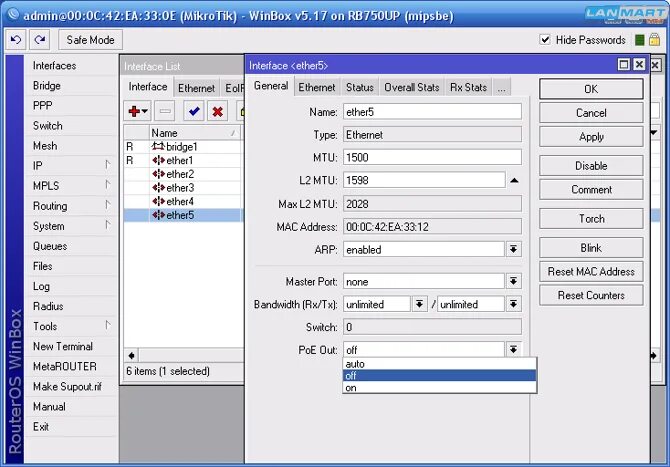
Task: Click the ether1 interface icon
Action: click(158, 160)
